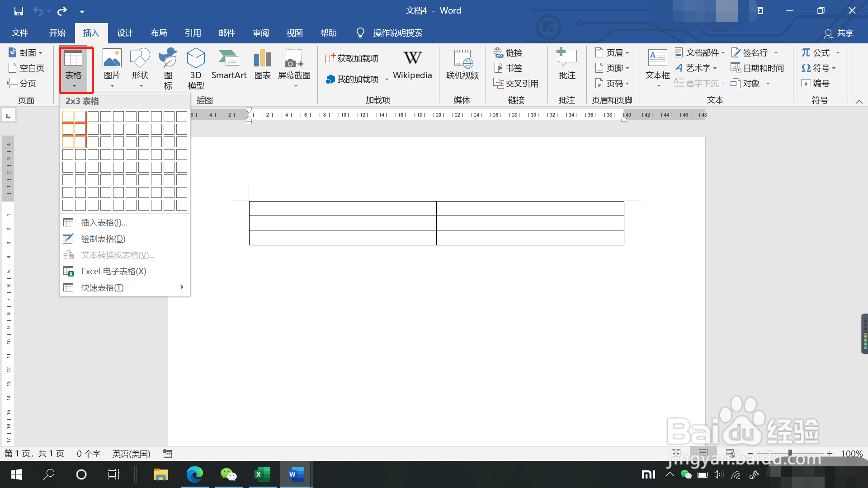This screenshot has height=488, width=868.
Task: Collapse the ribbon with the chevron
Action: click(859, 102)
